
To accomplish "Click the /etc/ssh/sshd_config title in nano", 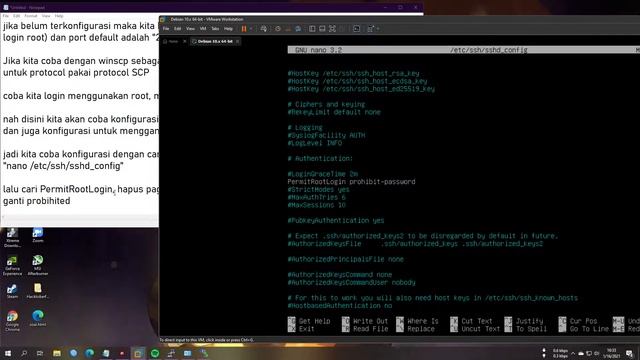I will point(489,50).
